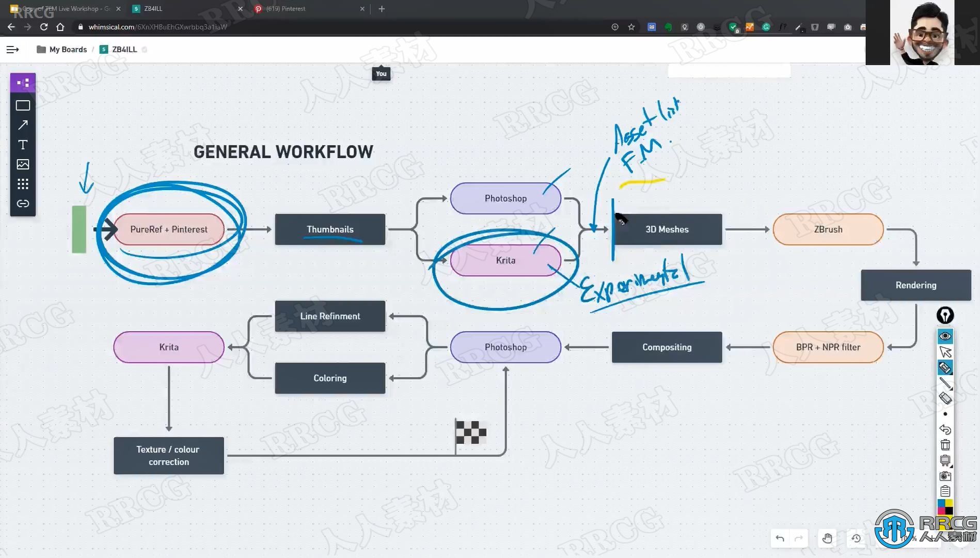
Task: Open the Grammarly extension
Action: tap(766, 27)
